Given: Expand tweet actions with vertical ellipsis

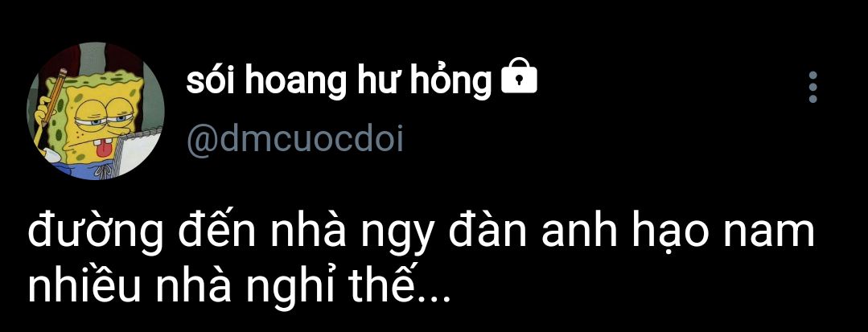Looking at the screenshot, I should point(812,87).
